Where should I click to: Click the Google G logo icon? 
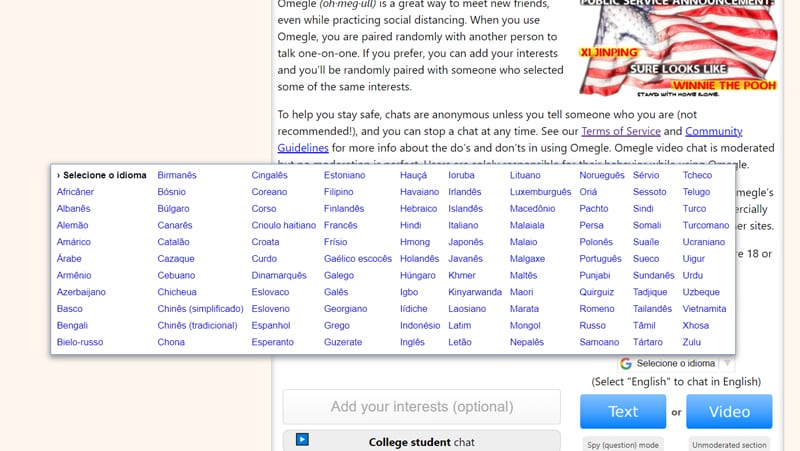[626, 363]
